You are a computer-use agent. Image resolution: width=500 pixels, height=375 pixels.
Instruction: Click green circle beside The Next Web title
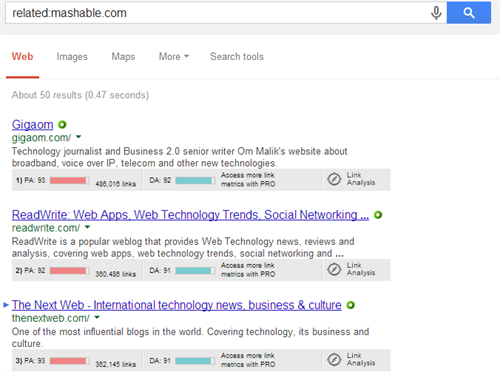tap(350, 305)
